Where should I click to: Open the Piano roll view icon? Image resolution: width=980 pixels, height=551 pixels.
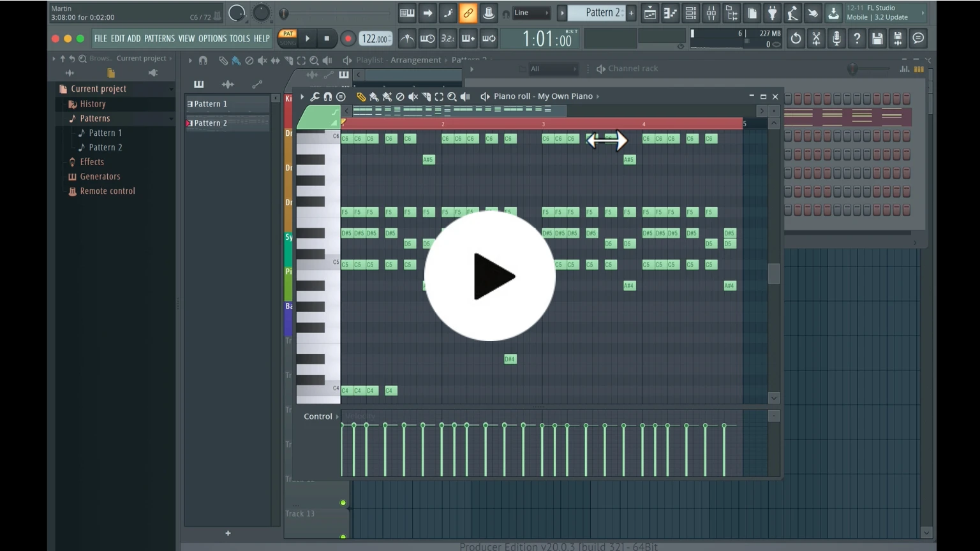click(x=670, y=13)
